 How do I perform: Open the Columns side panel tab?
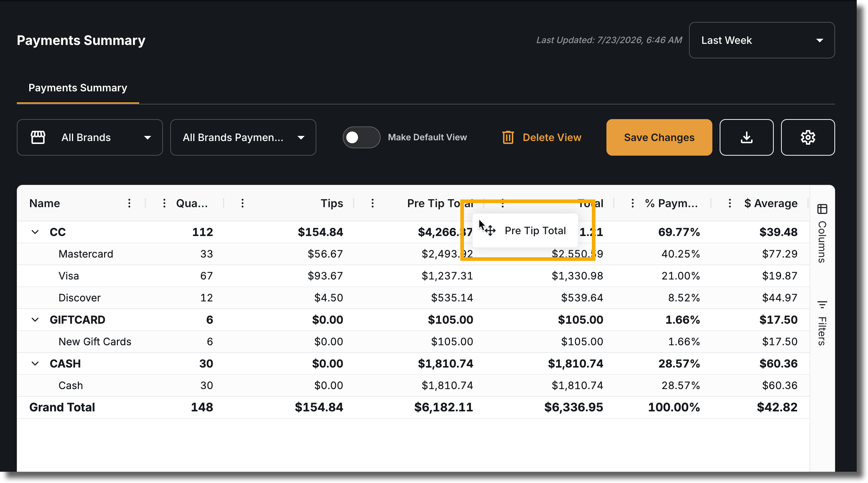822,233
